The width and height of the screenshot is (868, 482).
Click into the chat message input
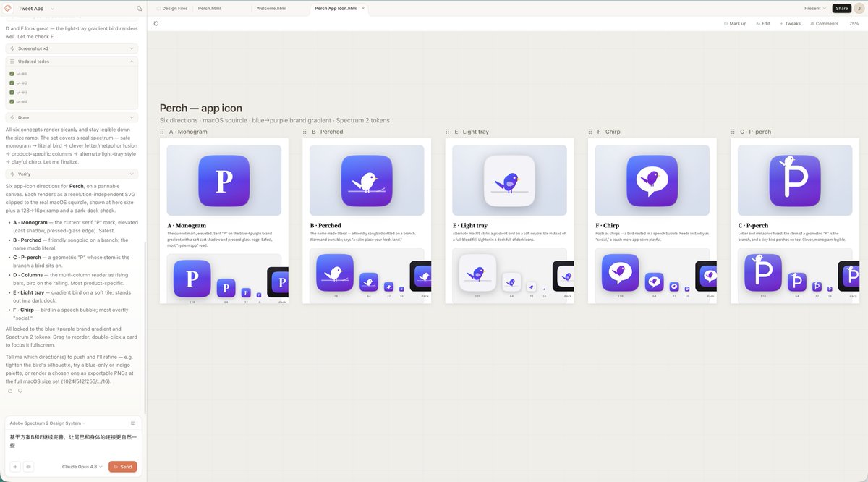point(73,441)
